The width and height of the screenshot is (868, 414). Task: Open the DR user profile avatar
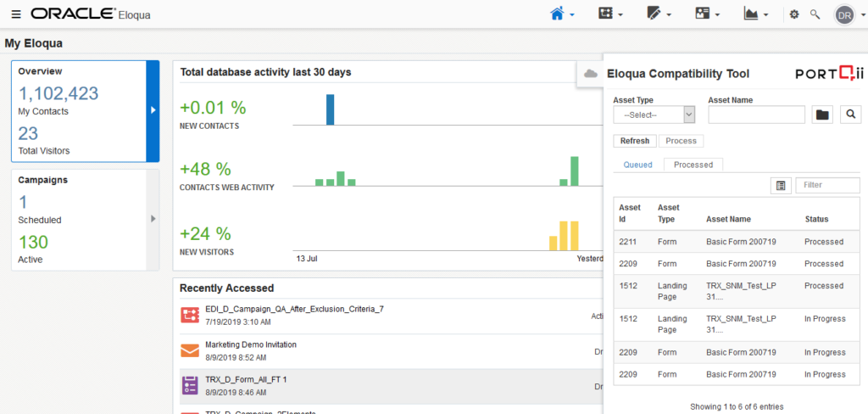pos(845,15)
